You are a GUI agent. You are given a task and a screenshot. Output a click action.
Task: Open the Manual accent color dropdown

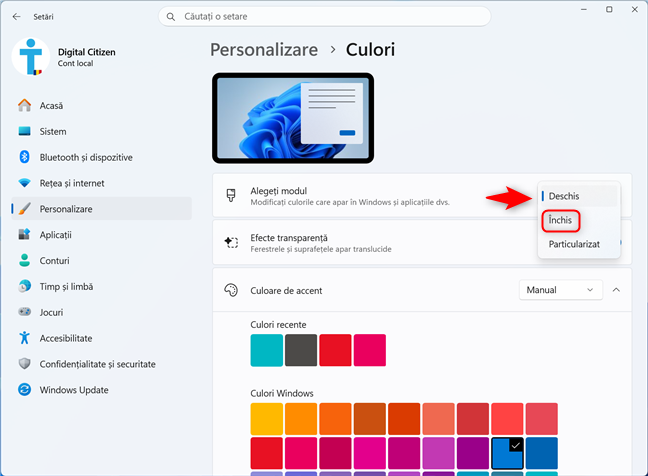(560, 290)
